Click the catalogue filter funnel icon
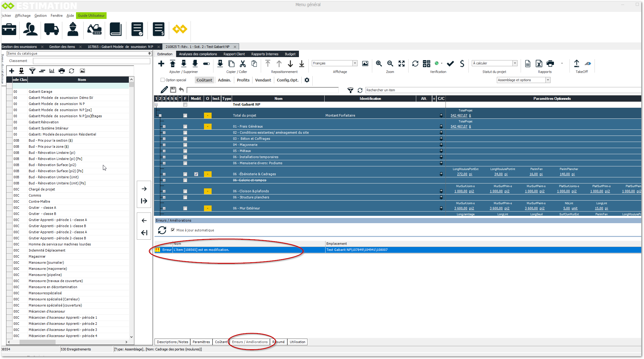 click(x=32, y=71)
